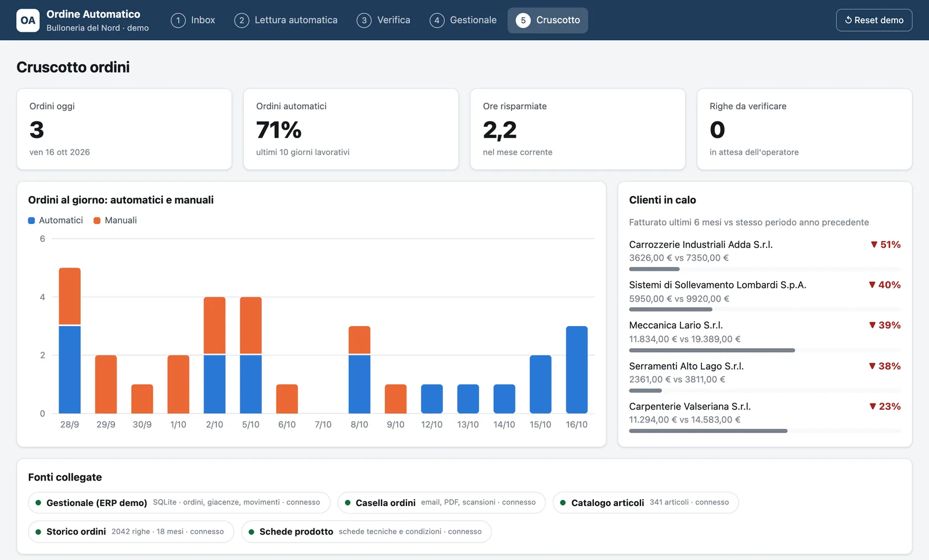Select the Carpenterie Valseriana S.r.l. client name
The height and width of the screenshot is (560, 929).
coord(690,406)
